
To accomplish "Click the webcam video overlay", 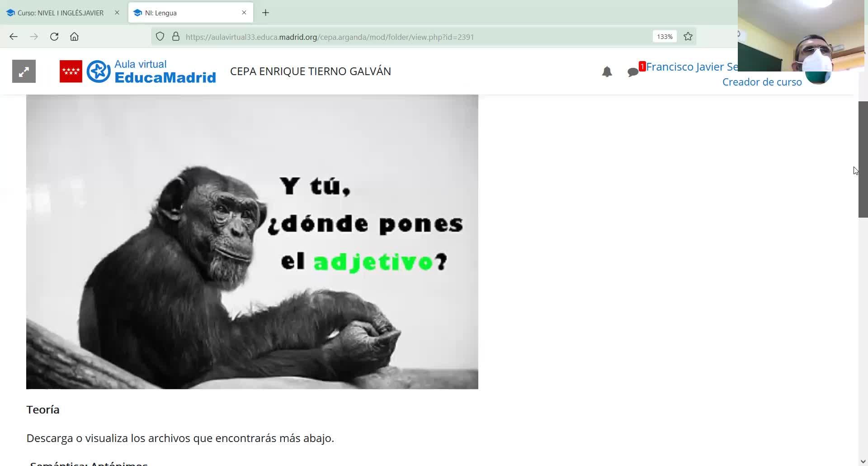I will 801,36.
